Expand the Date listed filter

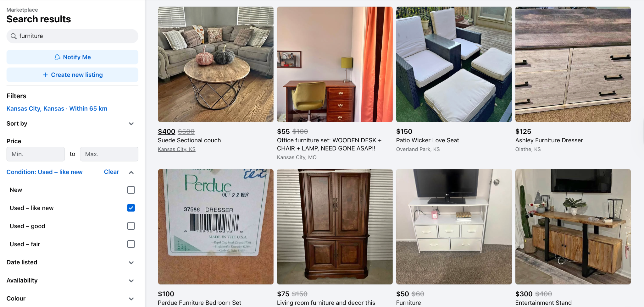(x=131, y=263)
